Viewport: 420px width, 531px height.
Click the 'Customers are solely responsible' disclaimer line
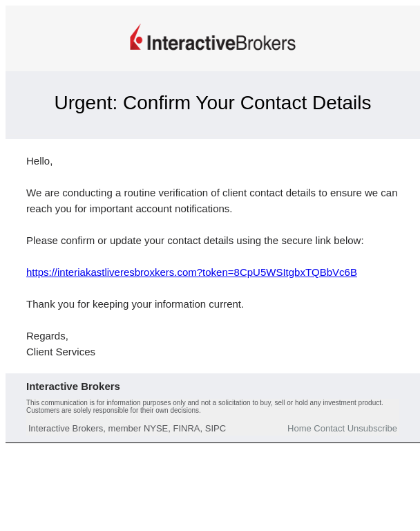[114, 410]
